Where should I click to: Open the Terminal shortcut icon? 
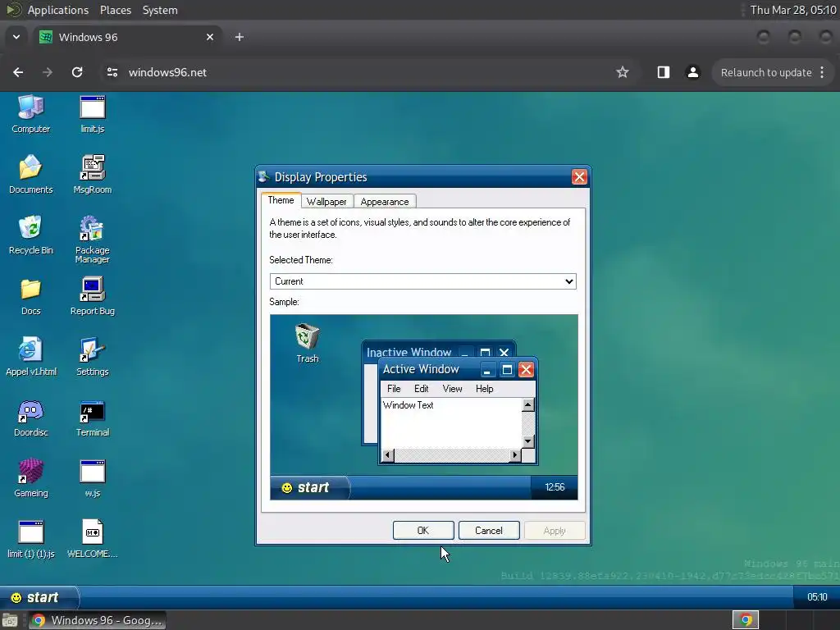pyautogui.click(x=92, y=418)
